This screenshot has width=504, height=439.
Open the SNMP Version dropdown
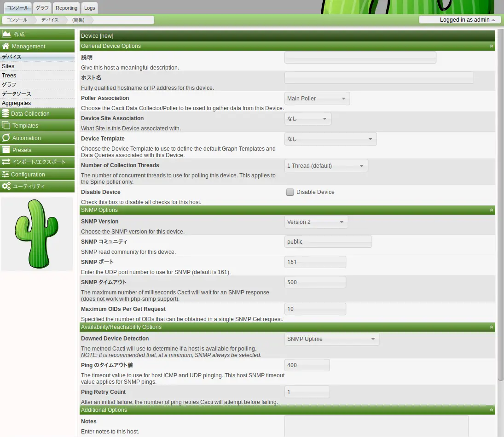[x=316, y=222]
